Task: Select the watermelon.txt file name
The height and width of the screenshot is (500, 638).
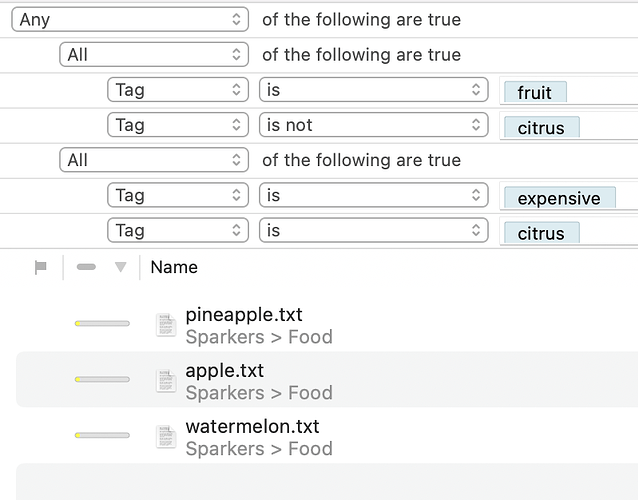Action: point(252,426)
